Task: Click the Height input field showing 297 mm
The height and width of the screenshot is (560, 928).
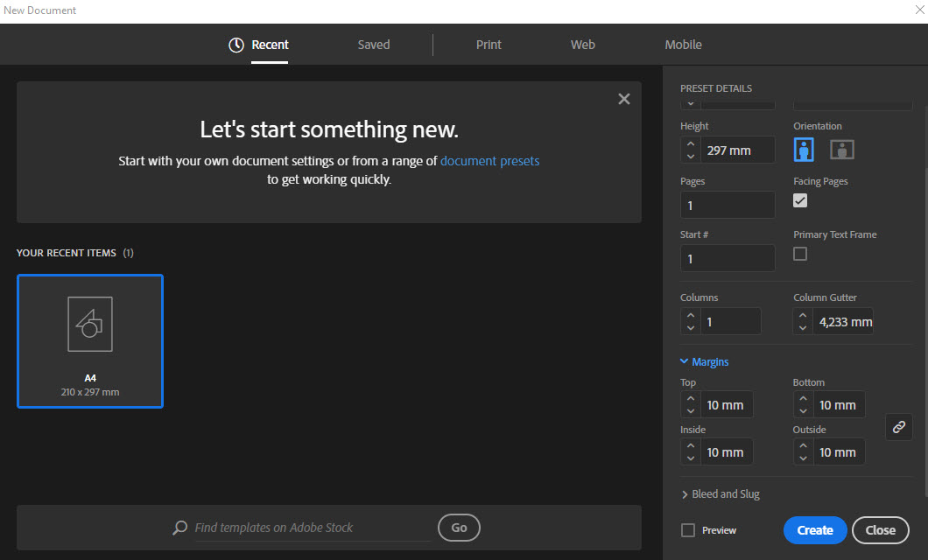Action: click(737, 150)
